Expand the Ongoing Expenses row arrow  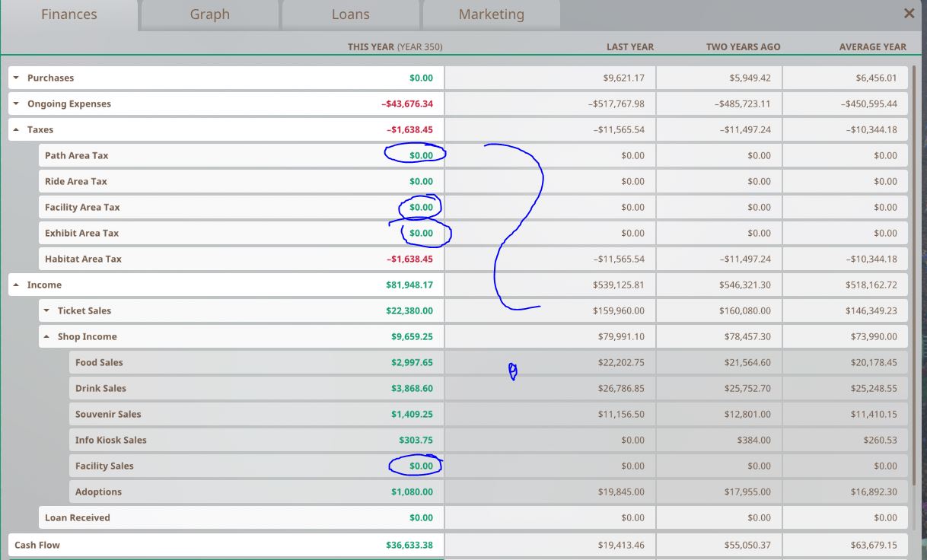coord(17,103)
